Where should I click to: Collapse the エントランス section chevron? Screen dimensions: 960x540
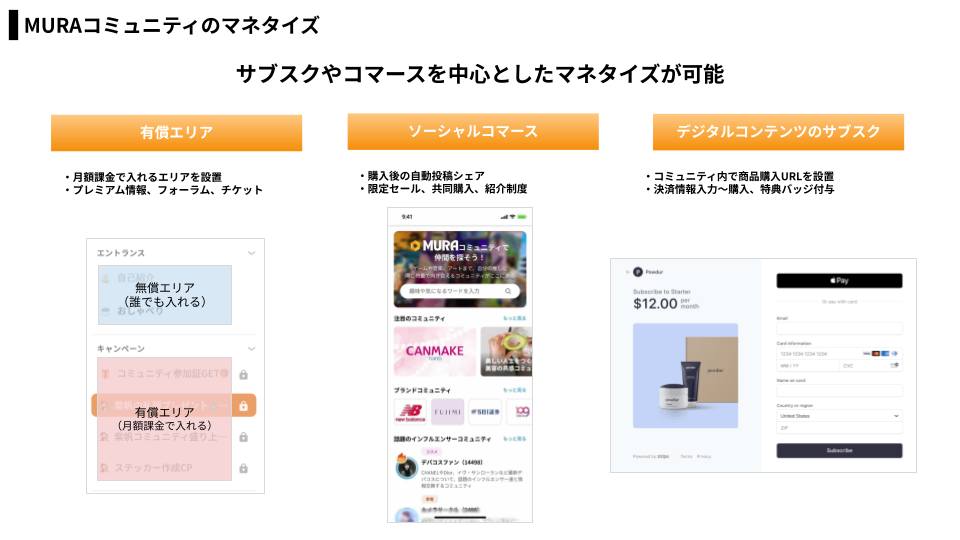pos(251,253)
